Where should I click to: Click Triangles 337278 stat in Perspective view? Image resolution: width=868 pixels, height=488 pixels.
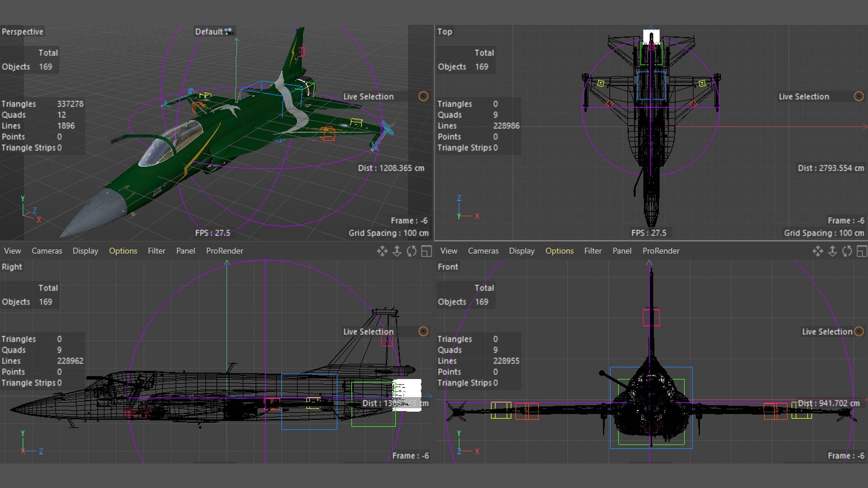tap(42, 103)
